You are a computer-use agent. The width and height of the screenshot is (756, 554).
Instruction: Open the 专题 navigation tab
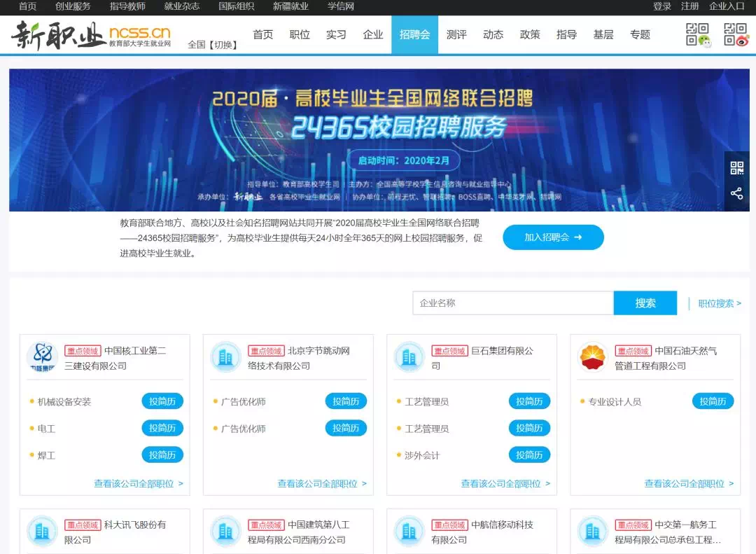click(x=640, y=35)
